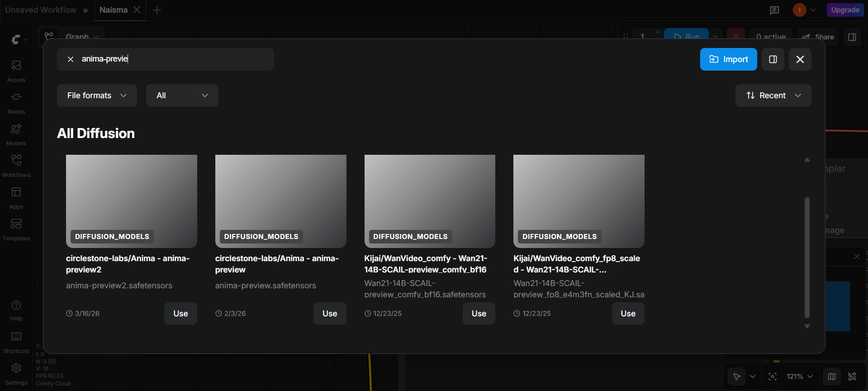
Task: Clear the model search text
Action: [x=71, y=59]
